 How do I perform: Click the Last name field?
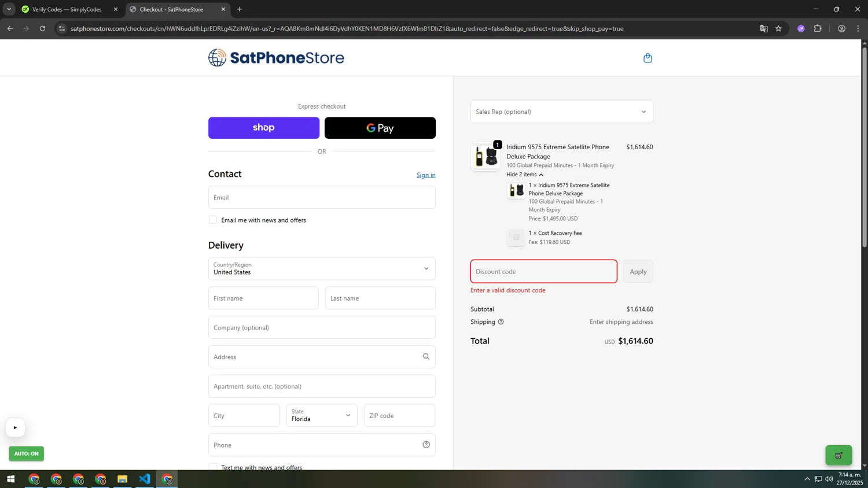pyautogui.click(x=380, y=298)
